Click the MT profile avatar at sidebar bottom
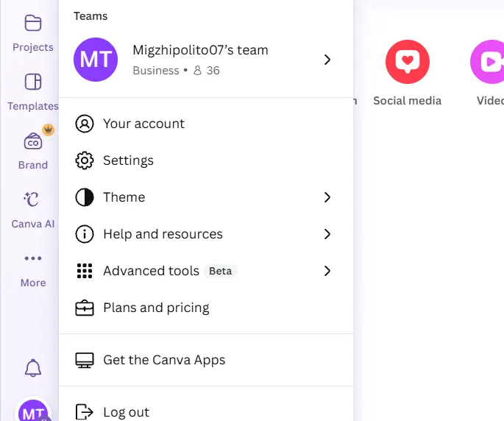Viewport: 504px width, 421px height. tap(33, 411)
